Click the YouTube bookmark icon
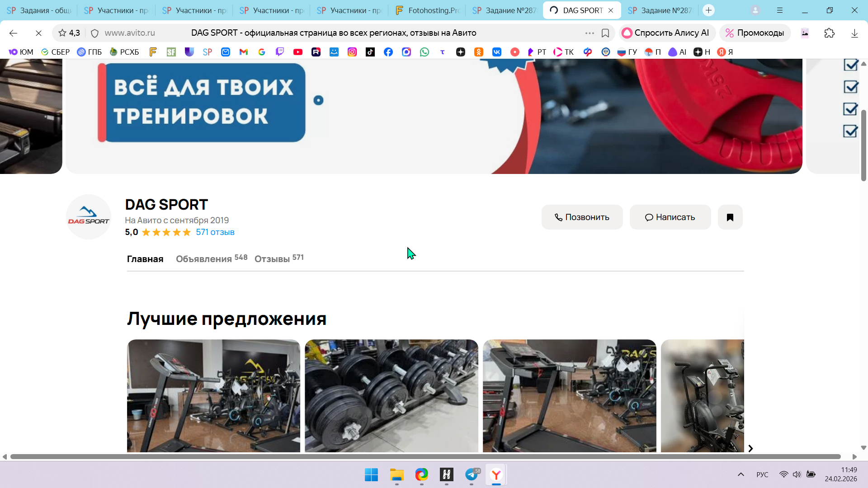This screenshot has height=488, width=868. click(298, 52)
